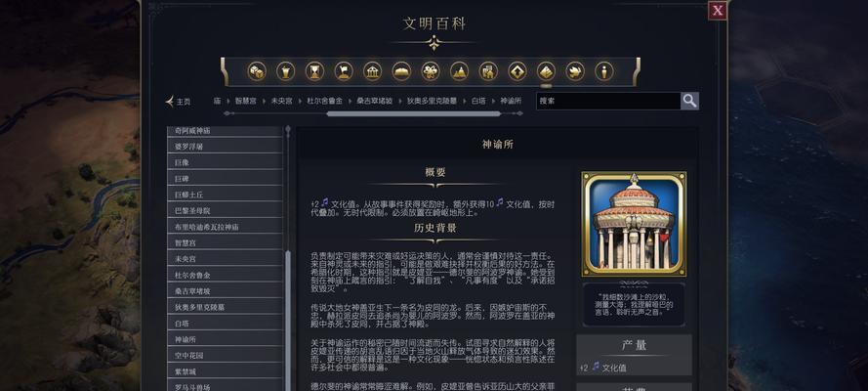The width and height of the screenshot is (868, 391).
Task: Open the flag civilizations category icon
Action: pyautogui.click(x=344, y=71)
